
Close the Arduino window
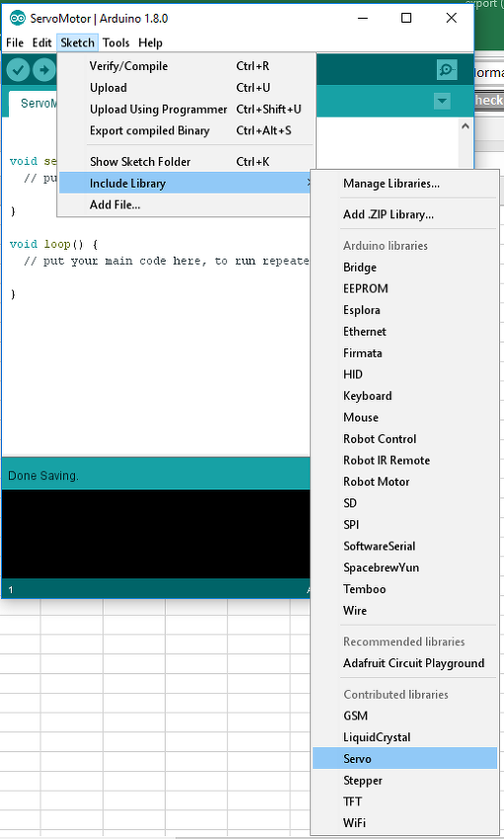click(451, 18)
